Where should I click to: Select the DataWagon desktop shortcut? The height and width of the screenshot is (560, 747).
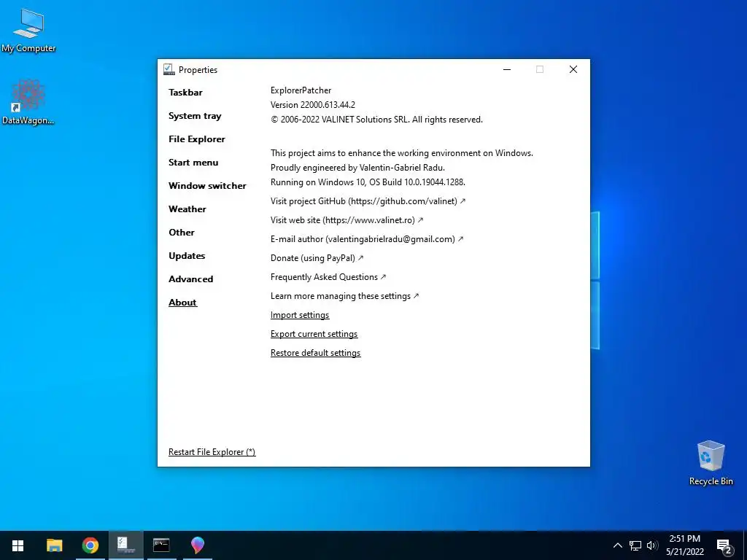click(x=28, y=102)
